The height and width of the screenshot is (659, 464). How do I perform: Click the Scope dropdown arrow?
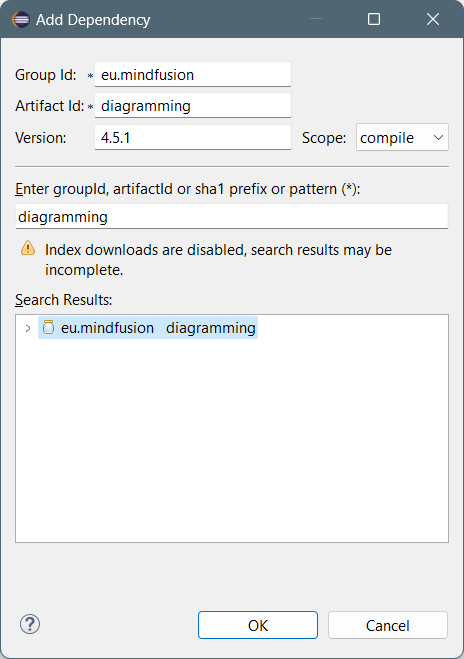[438, 137]
